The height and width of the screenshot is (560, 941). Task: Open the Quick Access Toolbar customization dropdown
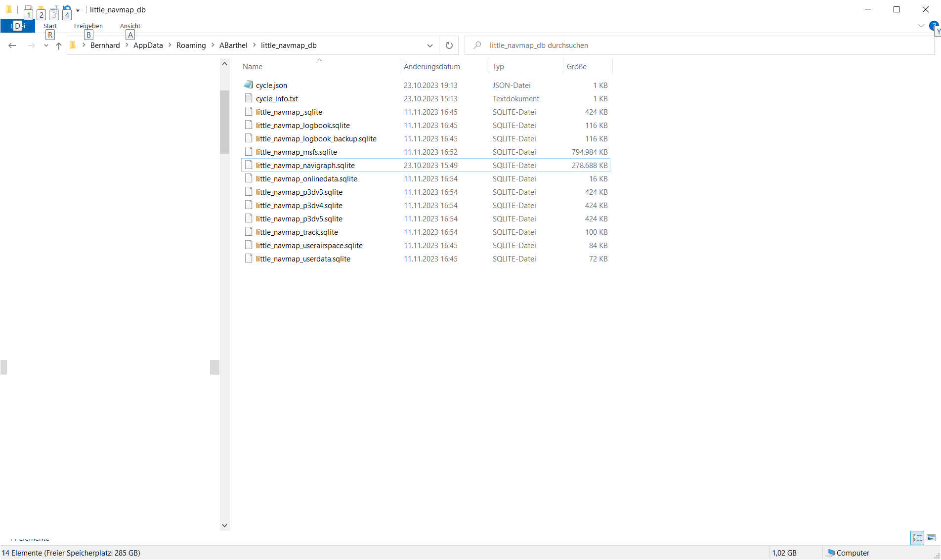(78, 10)
